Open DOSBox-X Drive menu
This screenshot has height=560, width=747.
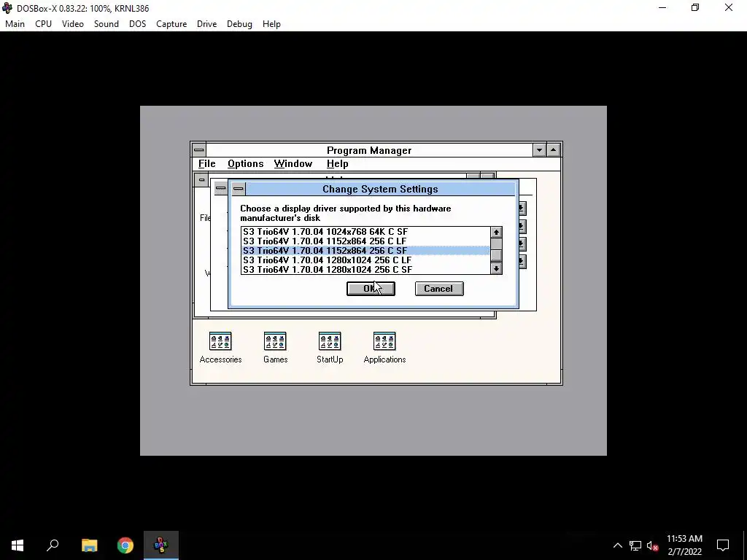pos(206,24)
